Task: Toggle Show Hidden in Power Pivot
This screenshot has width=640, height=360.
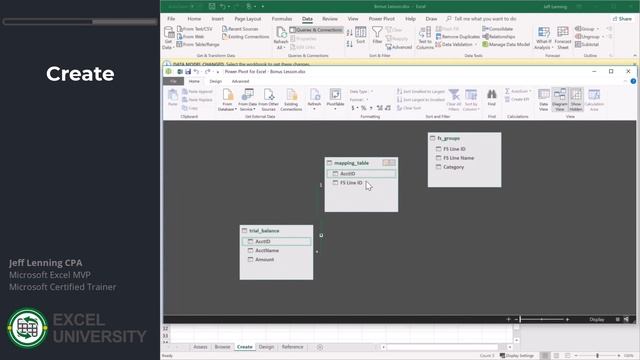Action: click(x=576, y=99)
